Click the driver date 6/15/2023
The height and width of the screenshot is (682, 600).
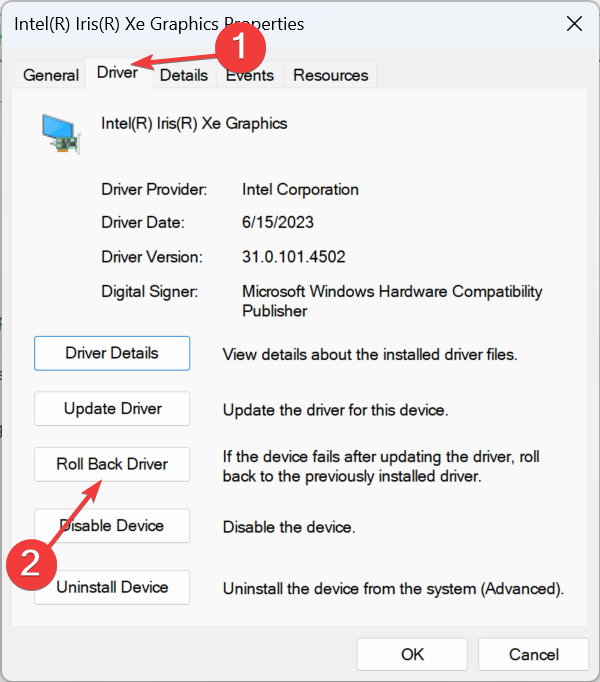tap(278, 223)
